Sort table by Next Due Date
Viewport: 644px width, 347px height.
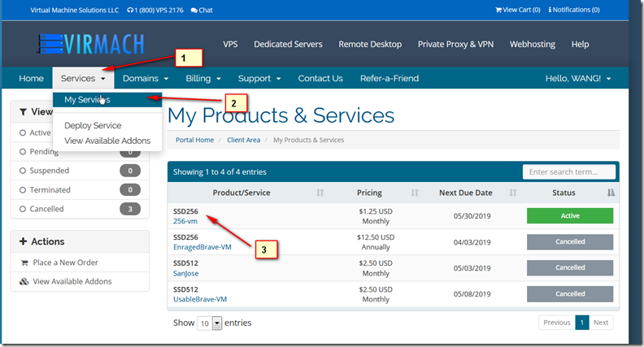point(512,193)
